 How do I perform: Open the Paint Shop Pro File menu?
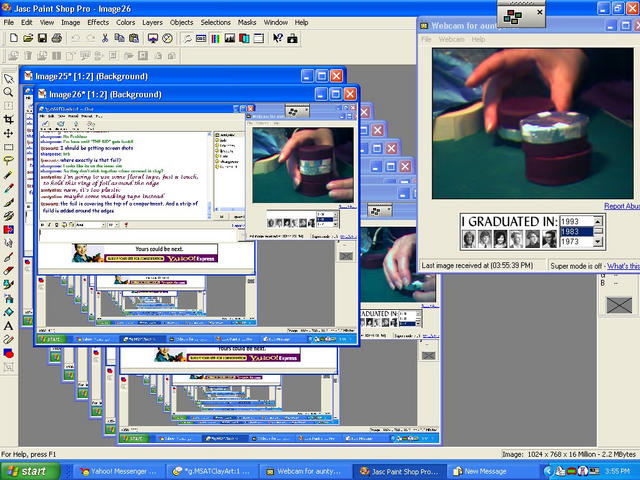tap(9, 22)
